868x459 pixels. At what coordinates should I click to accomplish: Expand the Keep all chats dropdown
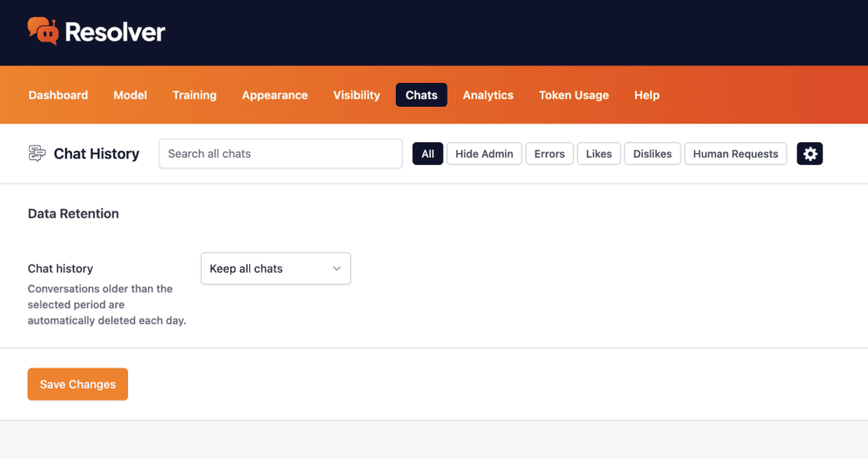pyautogui.click(x=275, y=268)
